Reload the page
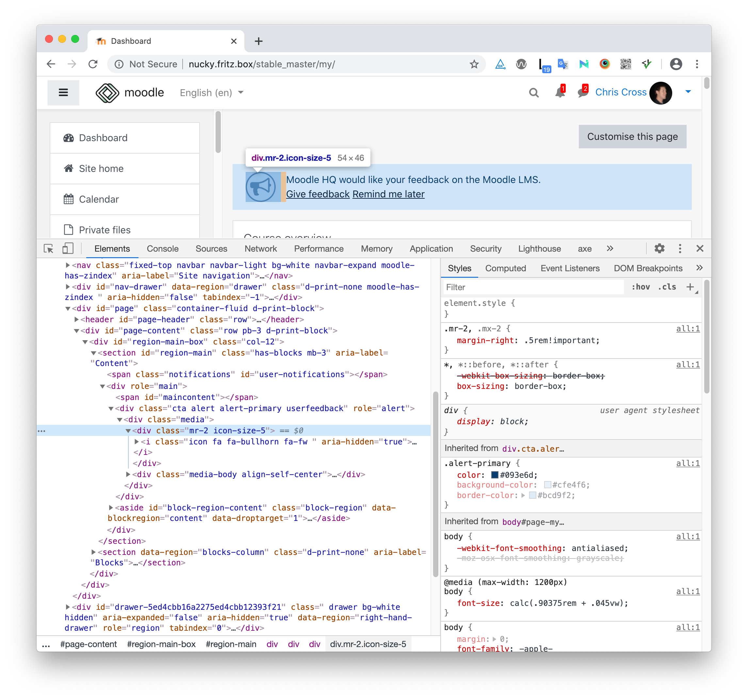This screenshot has width=748, height=700. point(93,64)
